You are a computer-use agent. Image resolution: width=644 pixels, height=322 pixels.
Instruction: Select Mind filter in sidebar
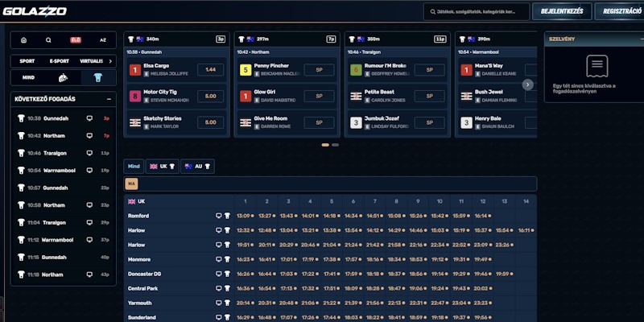(28, 77)
